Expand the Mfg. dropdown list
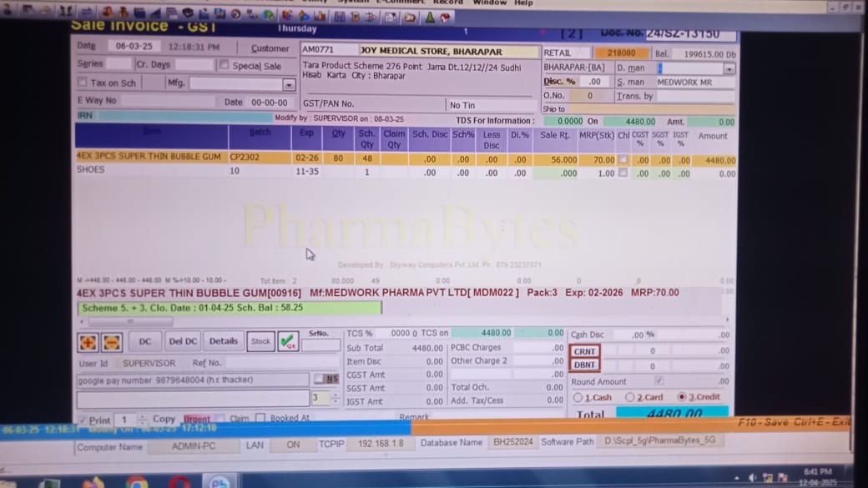 [289, 84]
